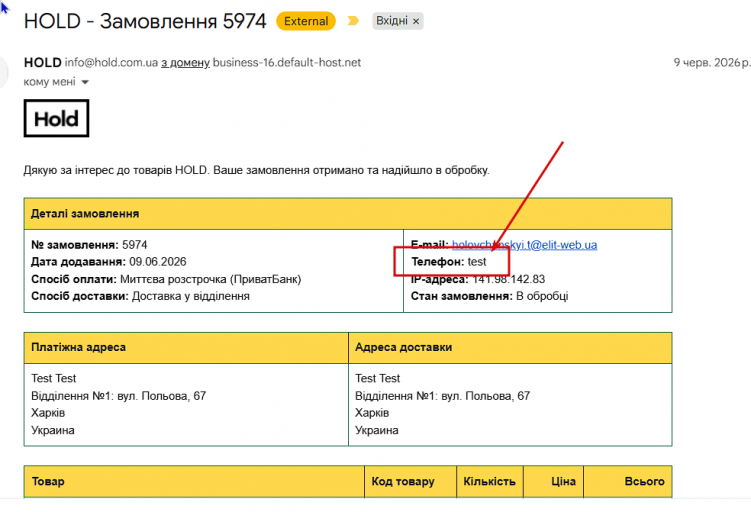Open the holovchanskyi.t@elit-web.ua email link

(524, 245)
